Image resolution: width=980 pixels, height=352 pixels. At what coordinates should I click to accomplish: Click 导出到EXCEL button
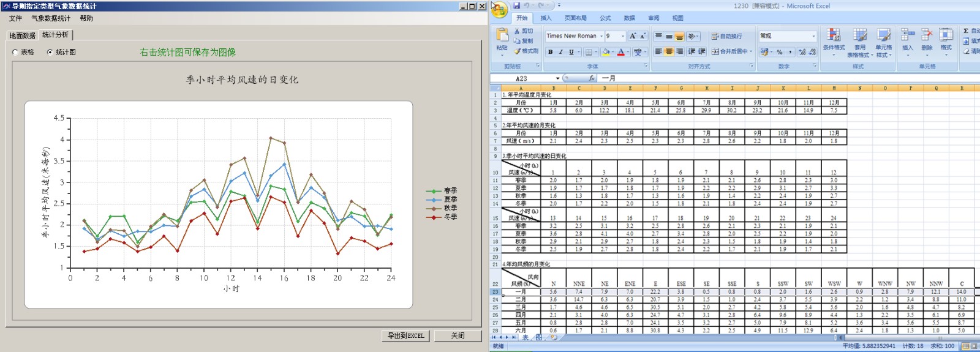pos(405,335)
